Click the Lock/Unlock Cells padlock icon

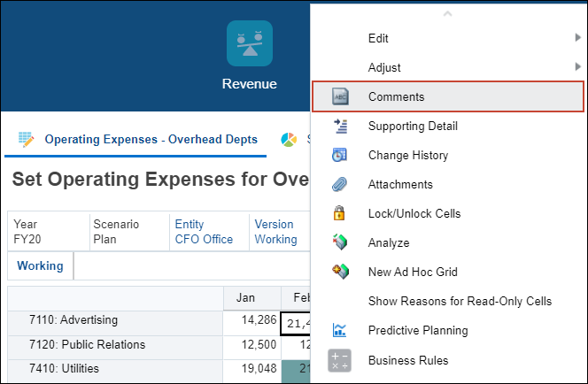(339, 213)
